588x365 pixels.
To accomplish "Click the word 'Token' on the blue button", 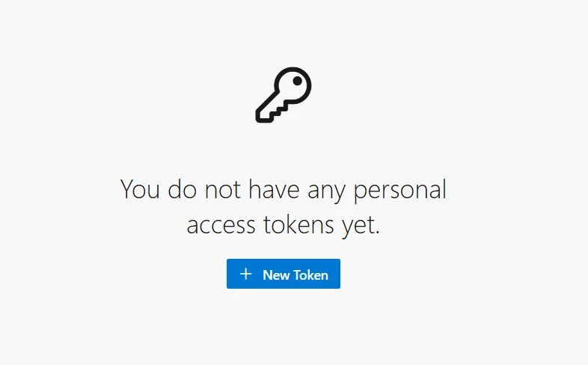I will click(310, 275).
